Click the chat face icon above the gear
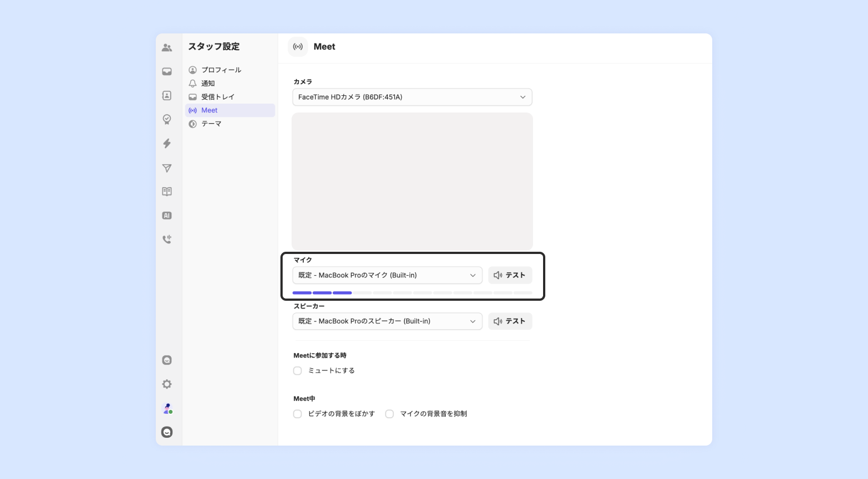 coord(167,360)
